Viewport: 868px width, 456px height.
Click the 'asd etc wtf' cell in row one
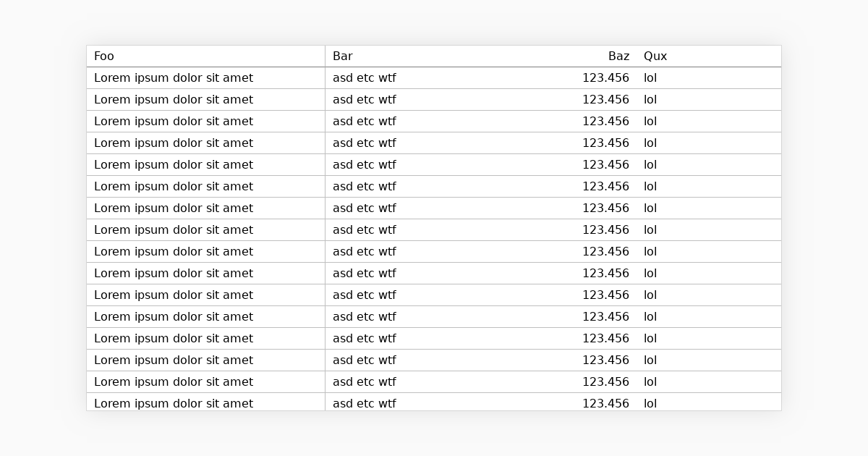point(364,77)
